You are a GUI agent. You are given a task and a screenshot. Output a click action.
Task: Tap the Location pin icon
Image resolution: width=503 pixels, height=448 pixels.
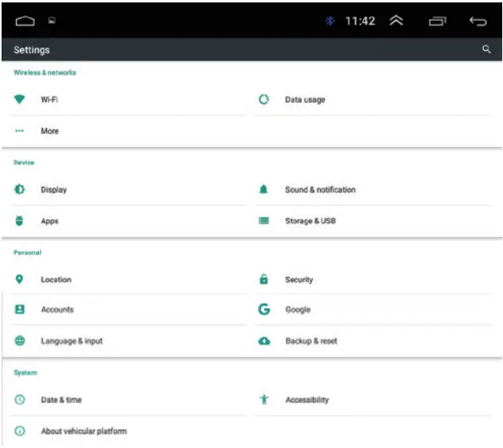click(x=19, y=279)
